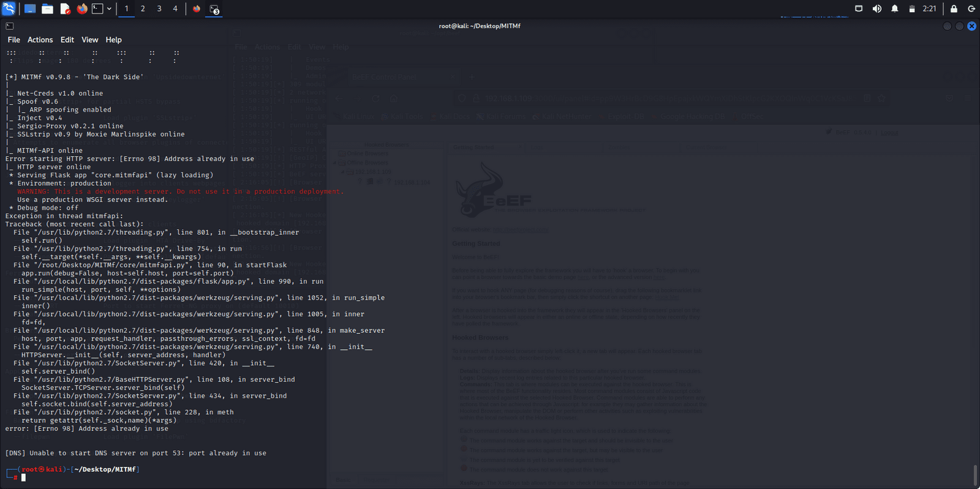Launch the text editor from the panel

tap(65, 9)
